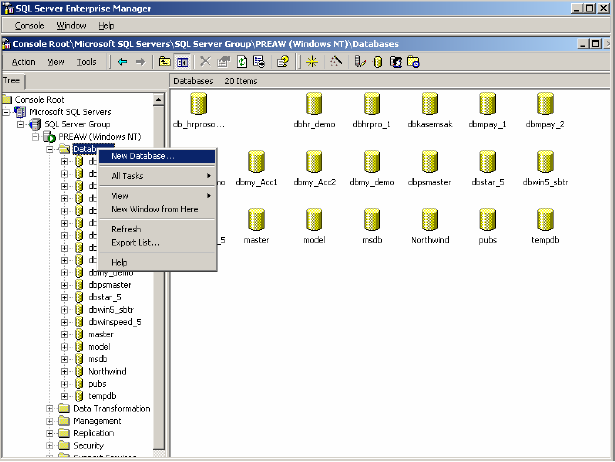This screenshot has height=462, width=615.
Task: Expand the Data Transformation folder node
Action: pyautogui.click(x=51, y=408)
